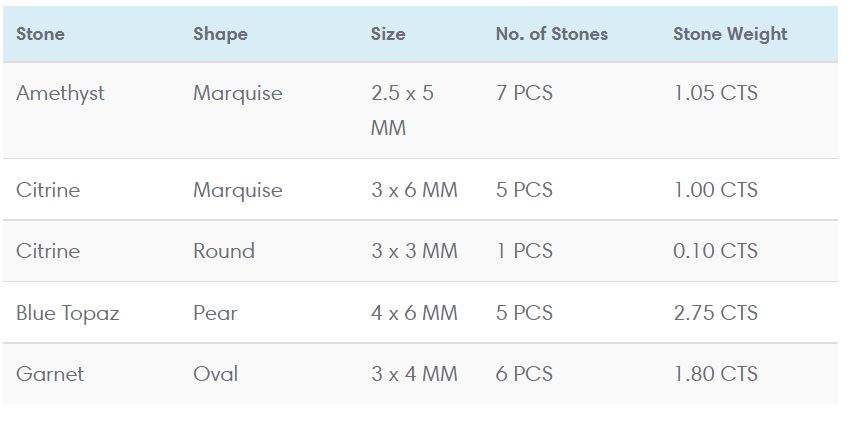Image resolution: width=852 pixels, height=421 pixels.
Task: Click the Garnet stone cell
Action: (x=50, y=374)
